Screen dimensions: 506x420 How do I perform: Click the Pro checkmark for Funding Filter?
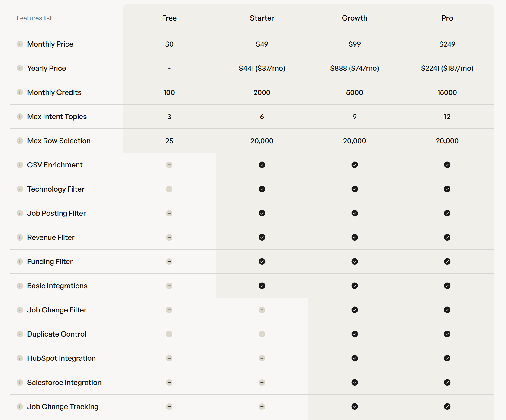coord(447,262)
